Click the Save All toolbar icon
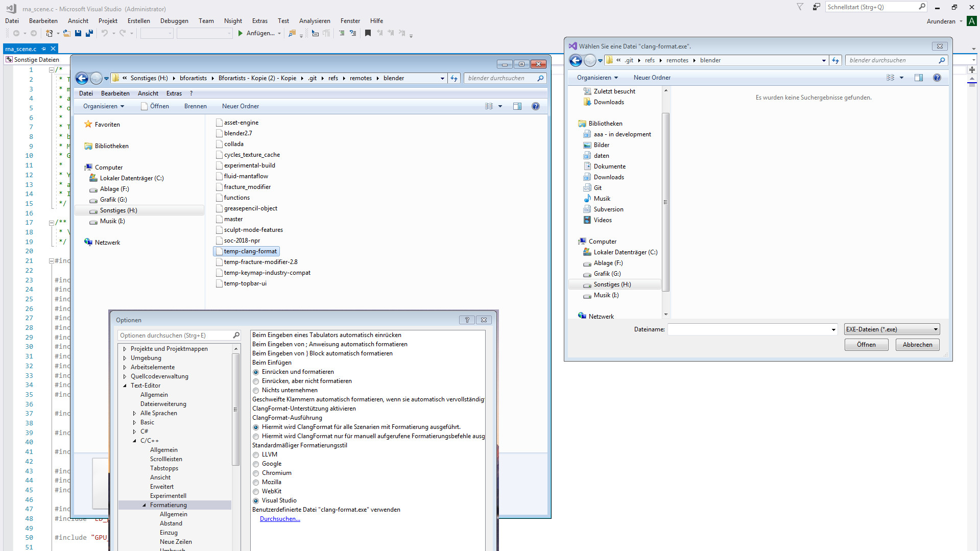Screen dimensions: 980x551 click(89, 33)
